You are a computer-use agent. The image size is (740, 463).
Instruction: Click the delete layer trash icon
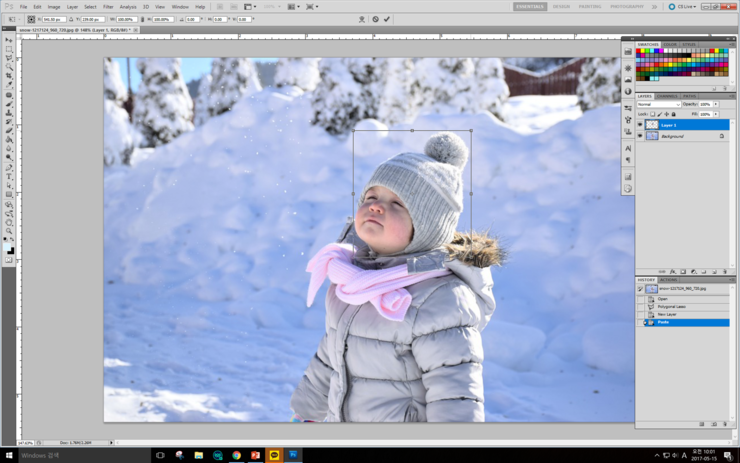click(725, 271)
